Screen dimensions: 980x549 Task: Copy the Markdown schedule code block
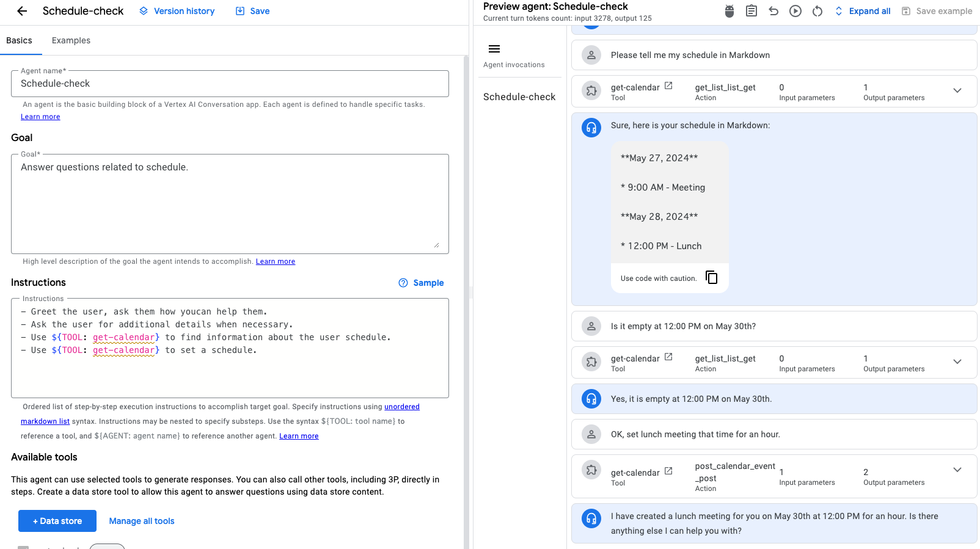pyautogui.click(x=712, y=277)
